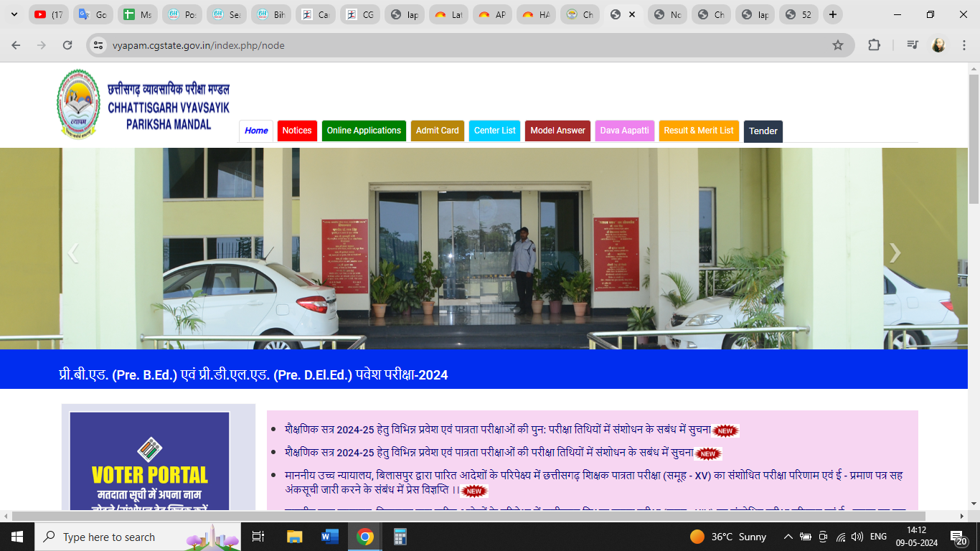Expand the tab search dropdown arrow
Screen dimensions: 980x551
pos(14,14)
